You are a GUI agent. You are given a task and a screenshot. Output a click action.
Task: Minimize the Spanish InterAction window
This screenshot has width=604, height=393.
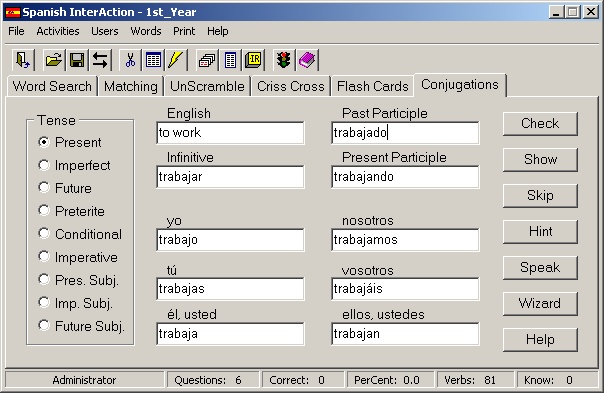point(556,12)
